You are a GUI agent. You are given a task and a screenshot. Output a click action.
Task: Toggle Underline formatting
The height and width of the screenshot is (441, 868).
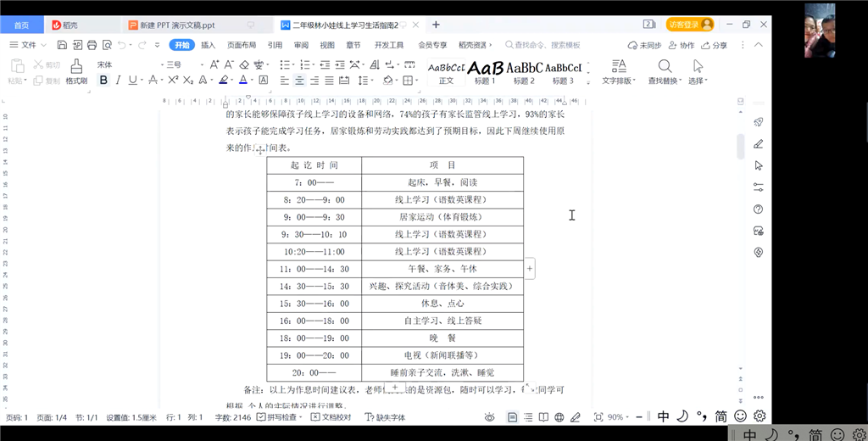tap(132, 81)
